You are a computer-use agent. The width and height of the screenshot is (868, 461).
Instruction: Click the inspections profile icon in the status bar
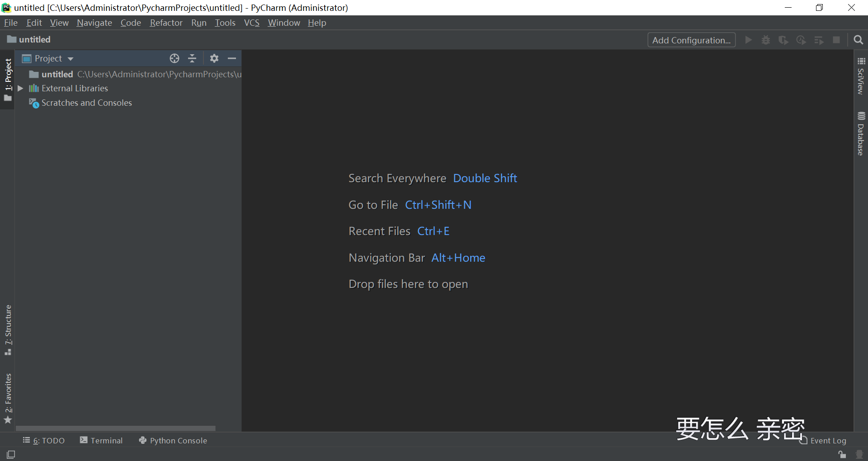pyautogui.click(x=859, y=454)
